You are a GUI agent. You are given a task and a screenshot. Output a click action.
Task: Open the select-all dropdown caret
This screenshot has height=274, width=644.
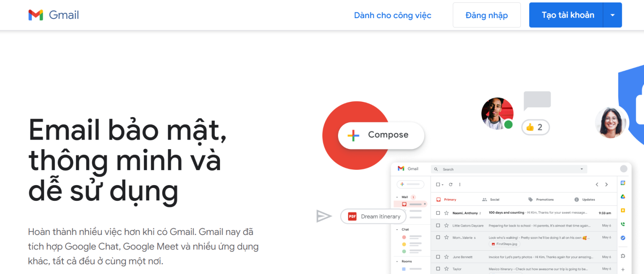pyautogui.click(x=442, y=185)
